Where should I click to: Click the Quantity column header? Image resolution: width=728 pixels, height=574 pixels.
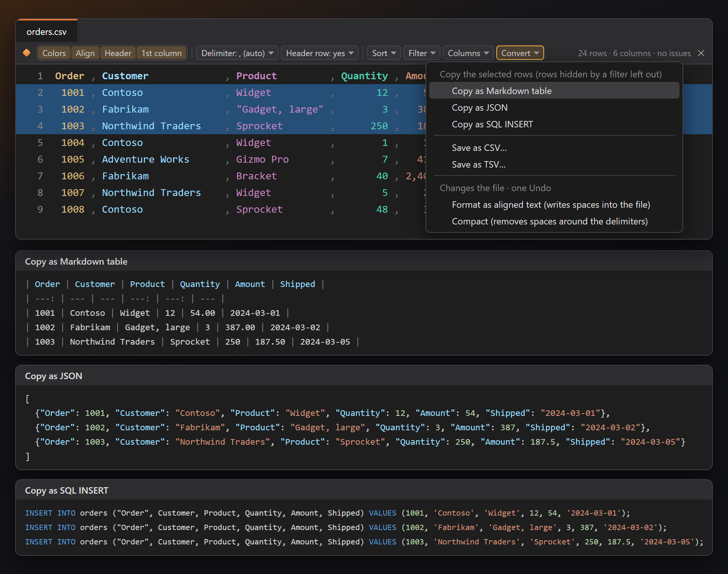(x=364, y=76)
